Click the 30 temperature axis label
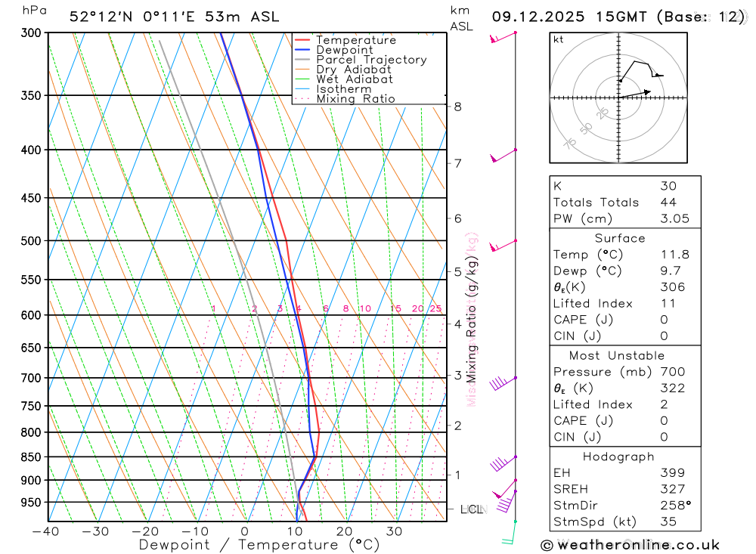 click(395, 531)
